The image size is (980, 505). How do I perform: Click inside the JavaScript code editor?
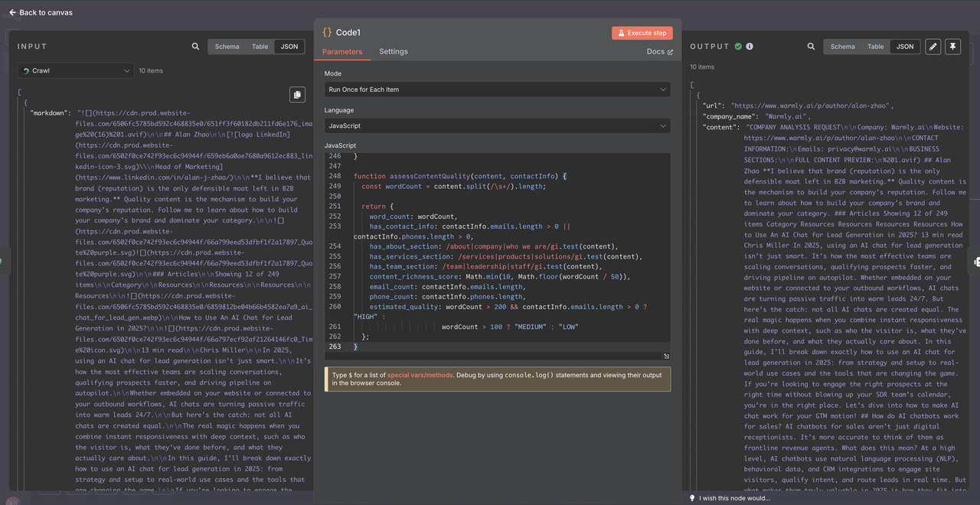click(505, 268)
